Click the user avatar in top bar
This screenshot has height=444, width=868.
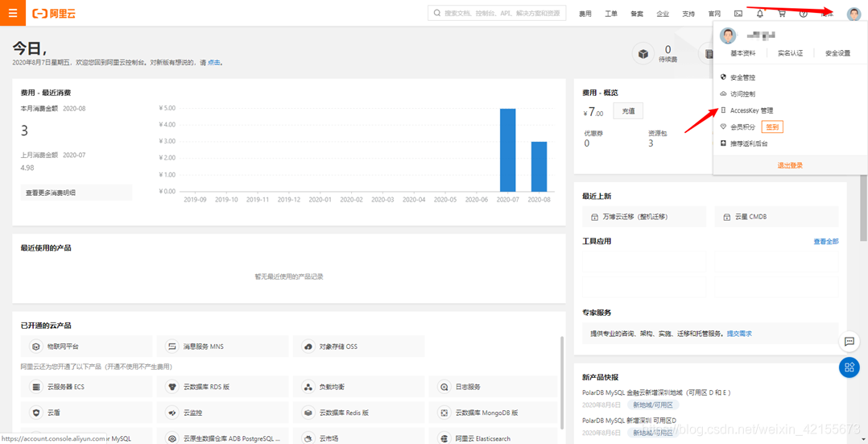point(853,14)
